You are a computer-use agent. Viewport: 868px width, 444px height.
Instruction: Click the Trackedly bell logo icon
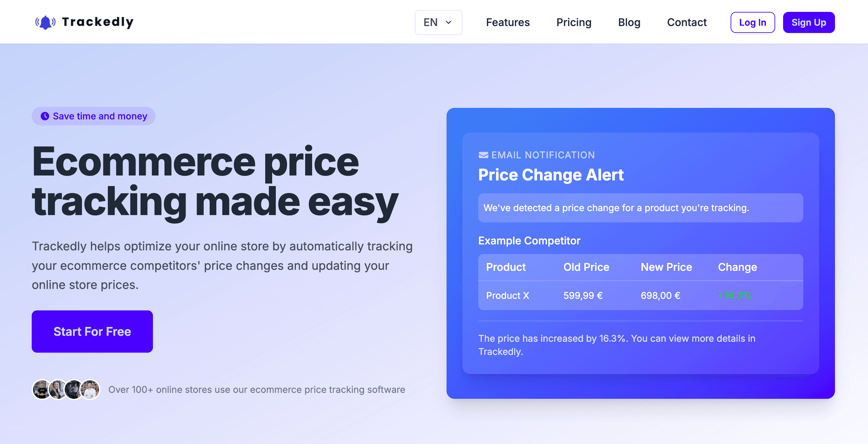[46, 22]
